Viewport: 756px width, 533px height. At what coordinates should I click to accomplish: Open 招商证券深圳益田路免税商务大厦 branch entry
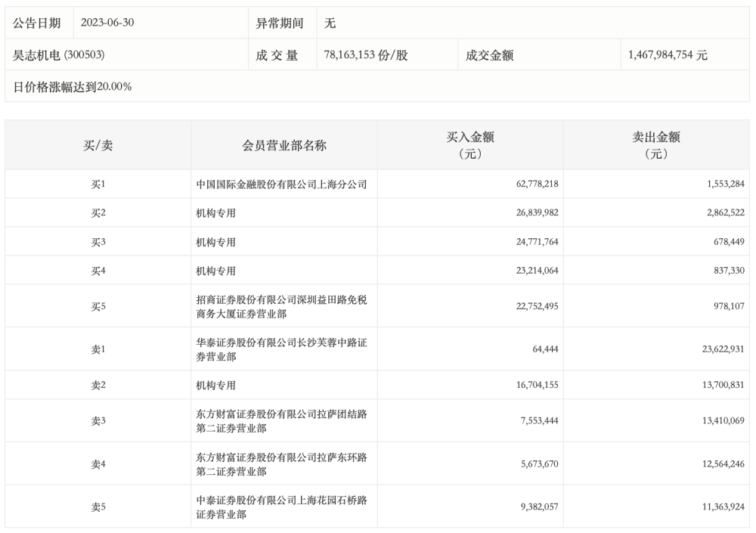pyautogui.click(x=281, y=306)
